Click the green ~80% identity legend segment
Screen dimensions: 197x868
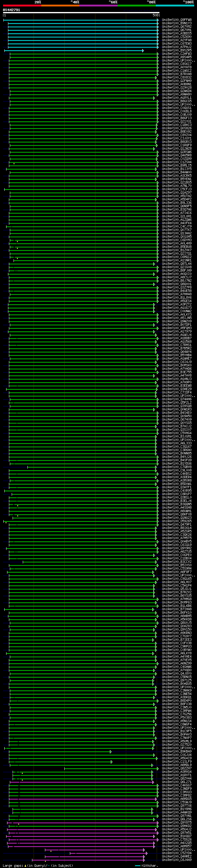pyautogui.click(x=137, y=6)
